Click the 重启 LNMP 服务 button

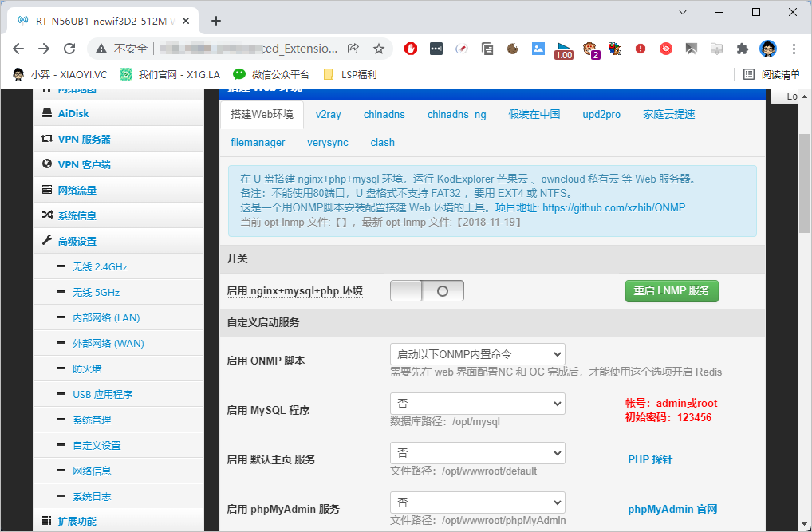672,291
